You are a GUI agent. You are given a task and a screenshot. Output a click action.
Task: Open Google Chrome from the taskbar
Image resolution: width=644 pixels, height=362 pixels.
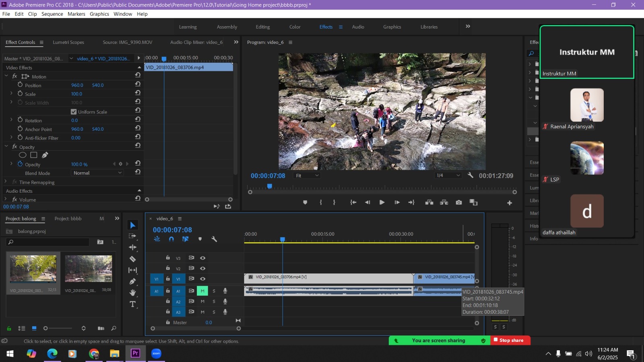[94, 354]
